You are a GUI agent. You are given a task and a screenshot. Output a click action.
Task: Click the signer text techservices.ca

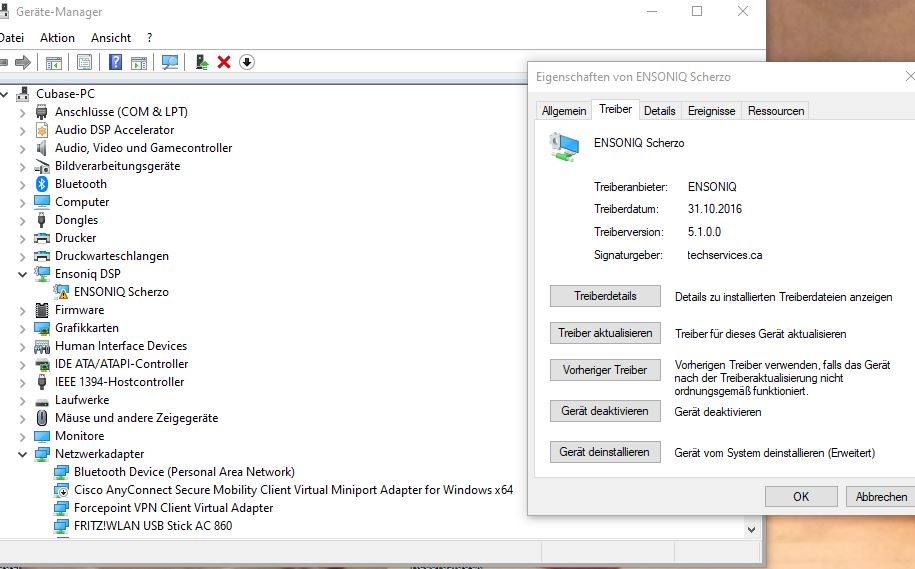tap(724, 255)
